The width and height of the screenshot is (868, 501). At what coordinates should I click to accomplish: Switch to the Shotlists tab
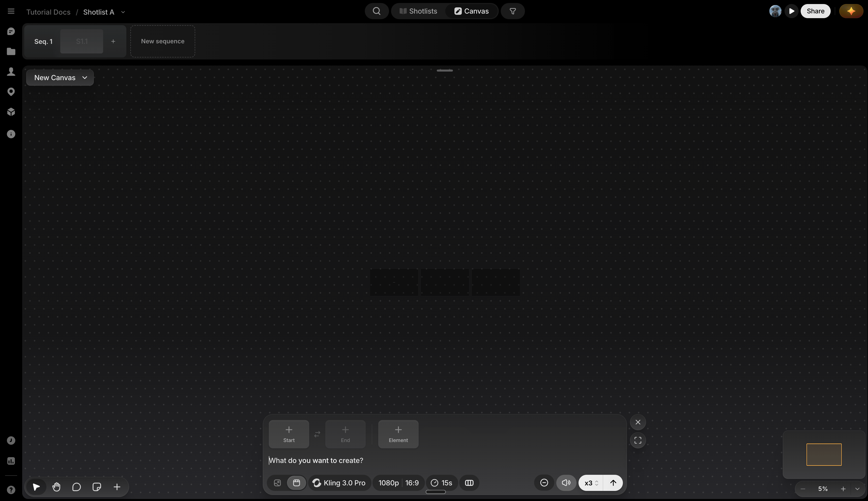418,11
